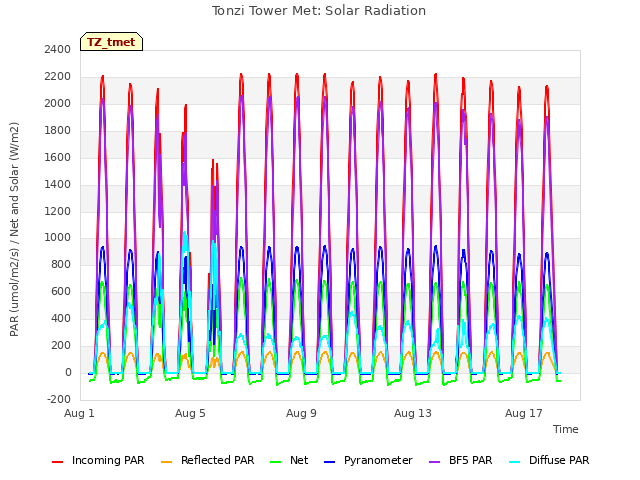Click the 1000 y-axis tick label
The image size is (640, 480).
tap(58, 238)
